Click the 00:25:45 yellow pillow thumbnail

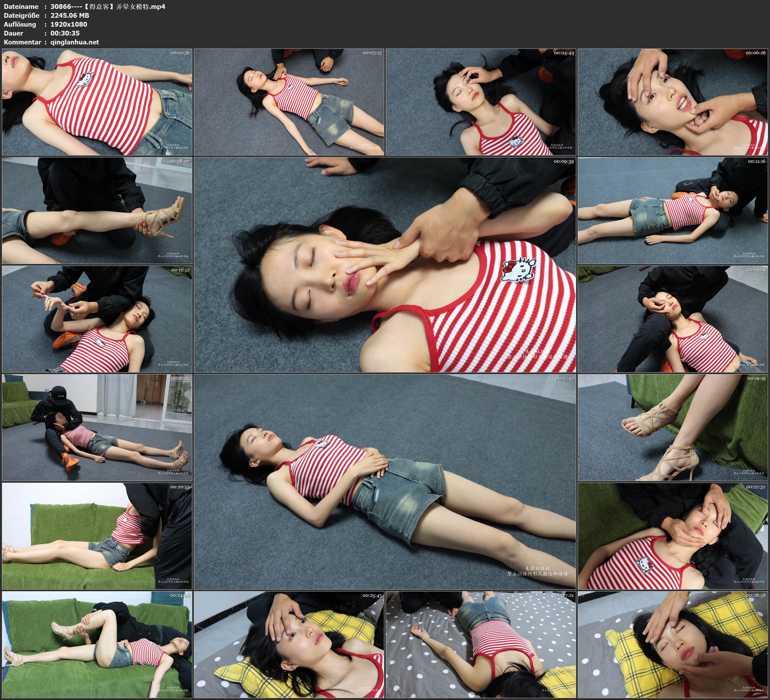tap(289, 644)
